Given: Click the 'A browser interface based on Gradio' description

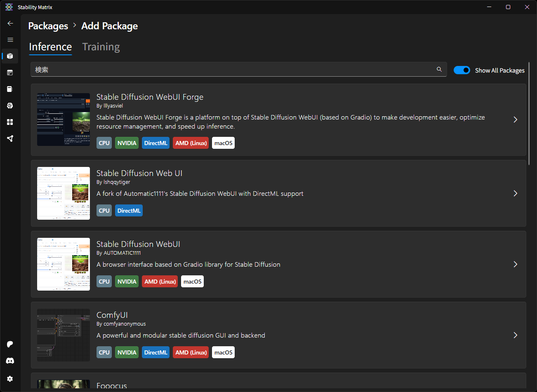Looking at the screenshot, I should click(x=188, y=265).
